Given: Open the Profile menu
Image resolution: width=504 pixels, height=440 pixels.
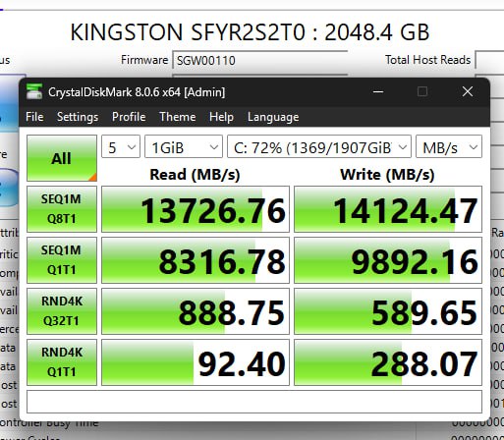Looking at the screenshot, I should tap(129, 117).
